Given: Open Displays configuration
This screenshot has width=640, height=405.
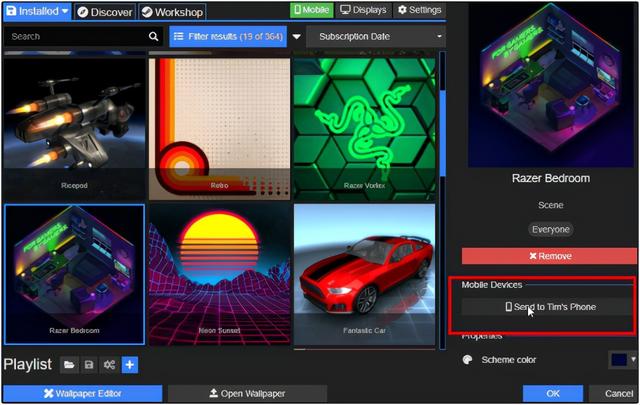Looking at the screenshot, I should coord(362,11).
